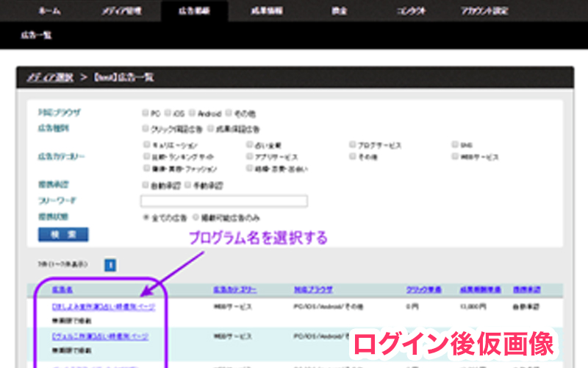The image size is (588, 368).
Task: Open the 成果情報 navigation tab
Action: (262, 11)
